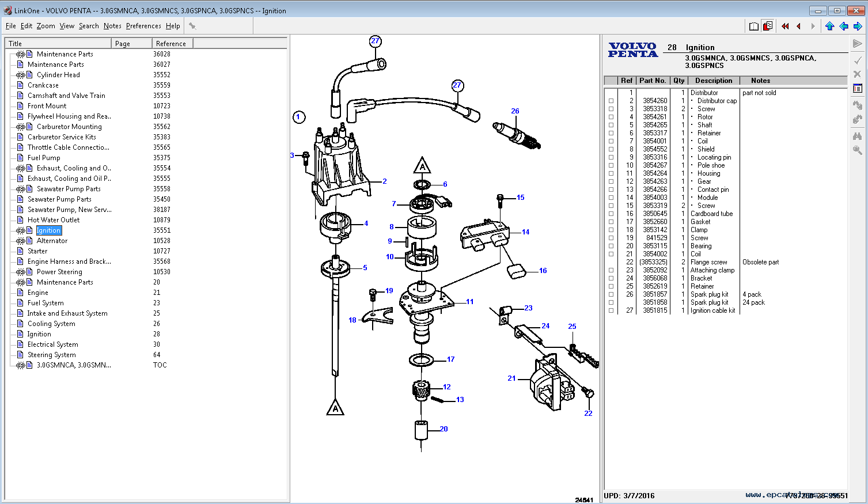The height and width of the screenshot is (504, 868).
Task: Check the box for Spark plug kit 3851857
Action: tap(611, 294)
